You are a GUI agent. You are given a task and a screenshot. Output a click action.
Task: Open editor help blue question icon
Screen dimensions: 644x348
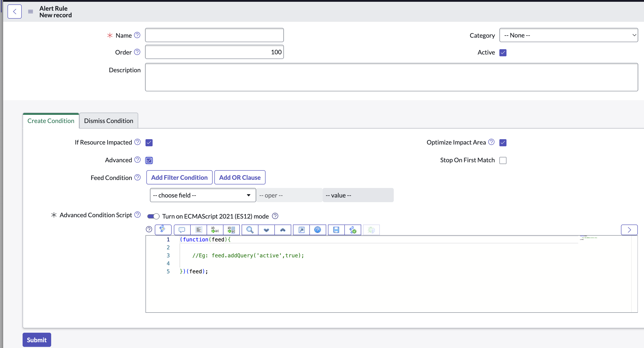[x=318, y=230]
